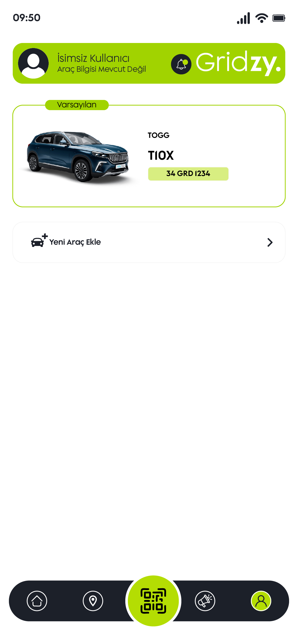Image resolution: width=298 pixels, height=644 pixels.
Task: Open the map location pin tab
Action: click(93, 601)
